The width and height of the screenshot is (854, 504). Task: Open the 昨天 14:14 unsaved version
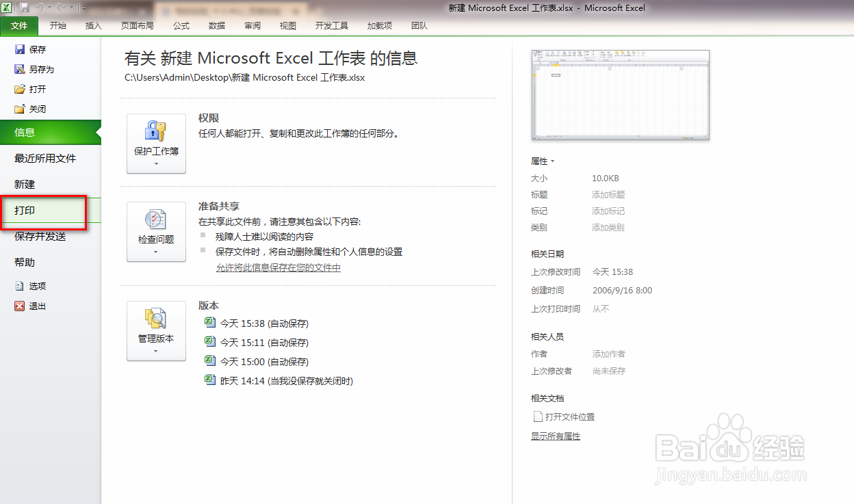tap(279, 380)
